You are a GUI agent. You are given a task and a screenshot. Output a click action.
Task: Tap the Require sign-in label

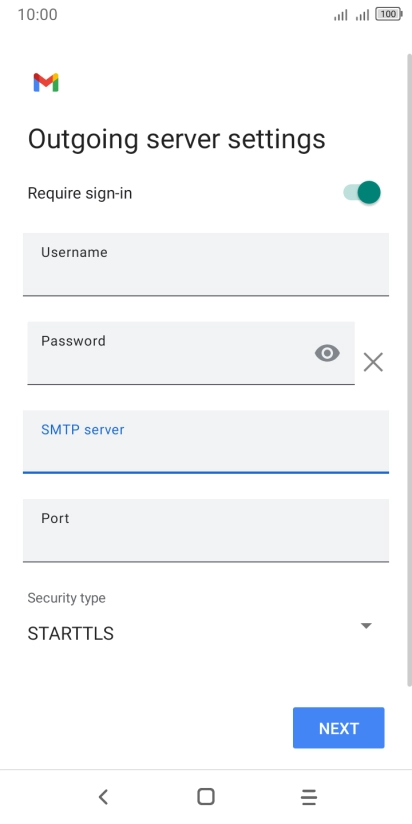[x=80, y=193]
